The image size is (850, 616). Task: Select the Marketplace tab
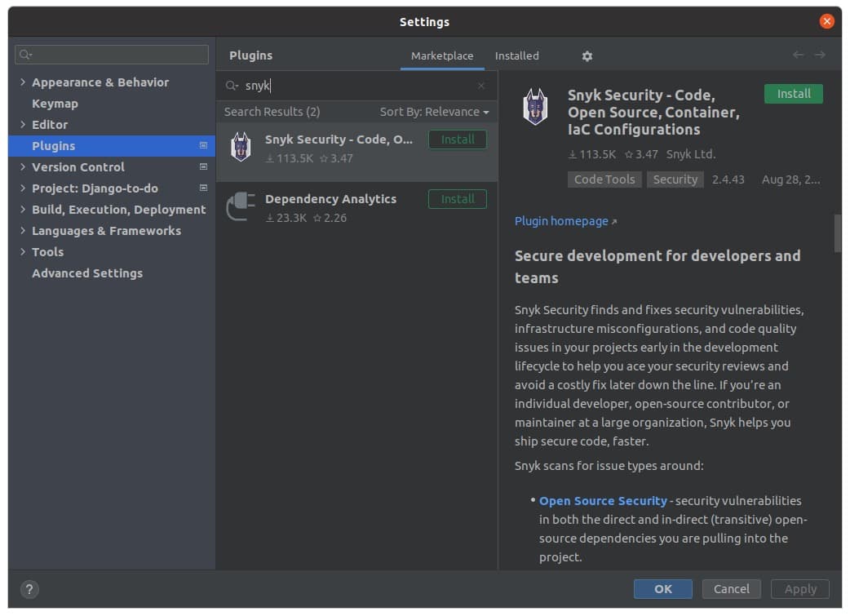[x=441, y=56]
